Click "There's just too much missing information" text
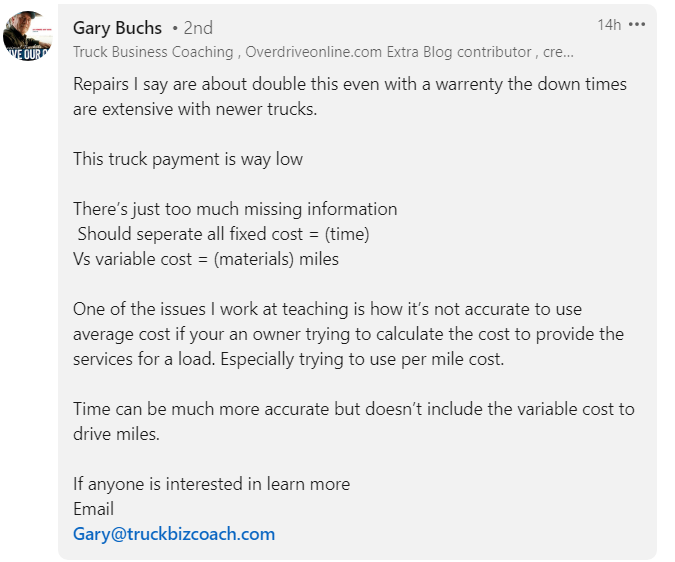The image size is (675, 562). pyautogui.click(x=235, y=209)
